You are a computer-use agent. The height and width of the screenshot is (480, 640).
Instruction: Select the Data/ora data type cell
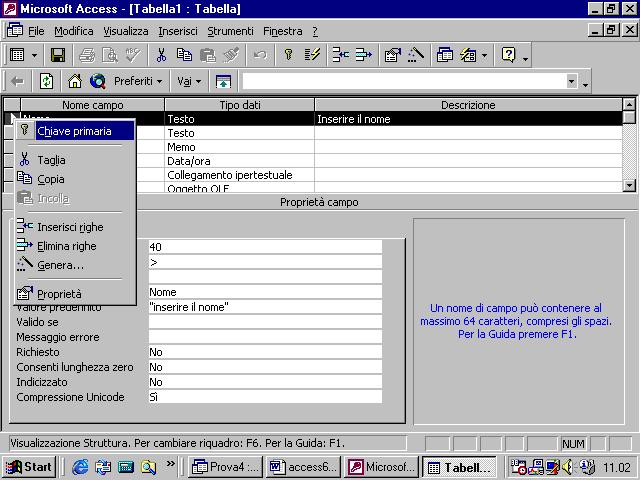240,161
